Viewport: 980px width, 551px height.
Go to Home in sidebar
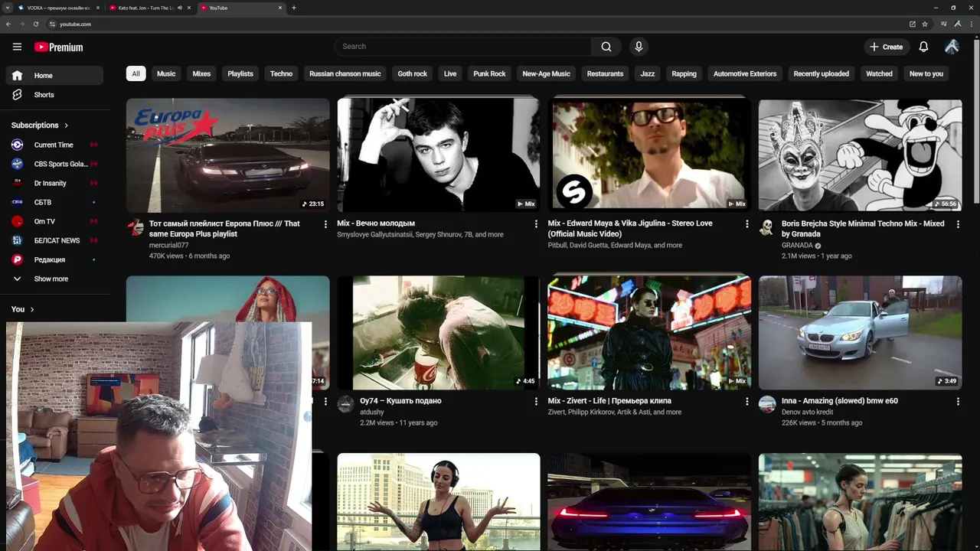(54, 76)
